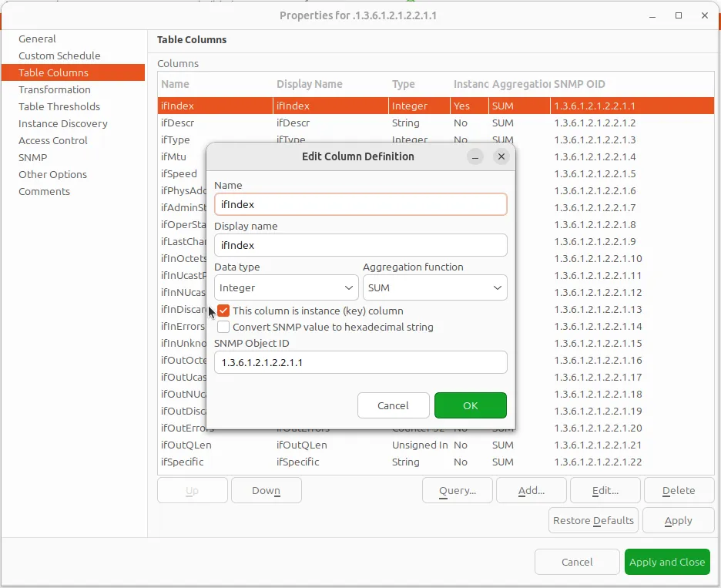The width and height of the screenshot is (721, 588).
Task: Cancel the Edit Column Definition dialog
Action: point(393,405)
